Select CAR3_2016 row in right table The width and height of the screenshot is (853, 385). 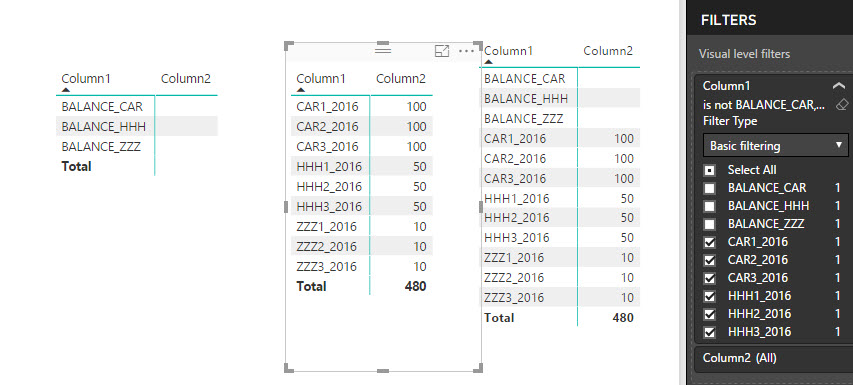559,178
